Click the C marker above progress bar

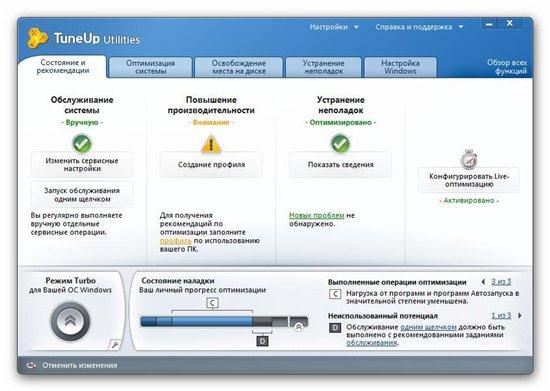pos(213,303)
